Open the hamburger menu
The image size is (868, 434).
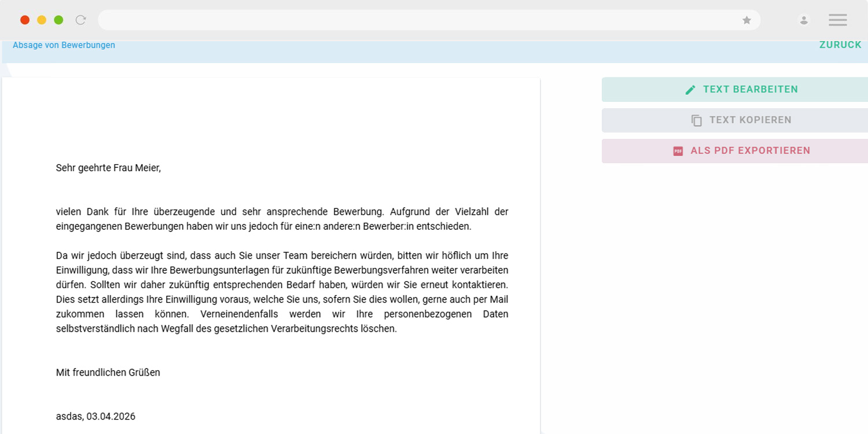837,20
